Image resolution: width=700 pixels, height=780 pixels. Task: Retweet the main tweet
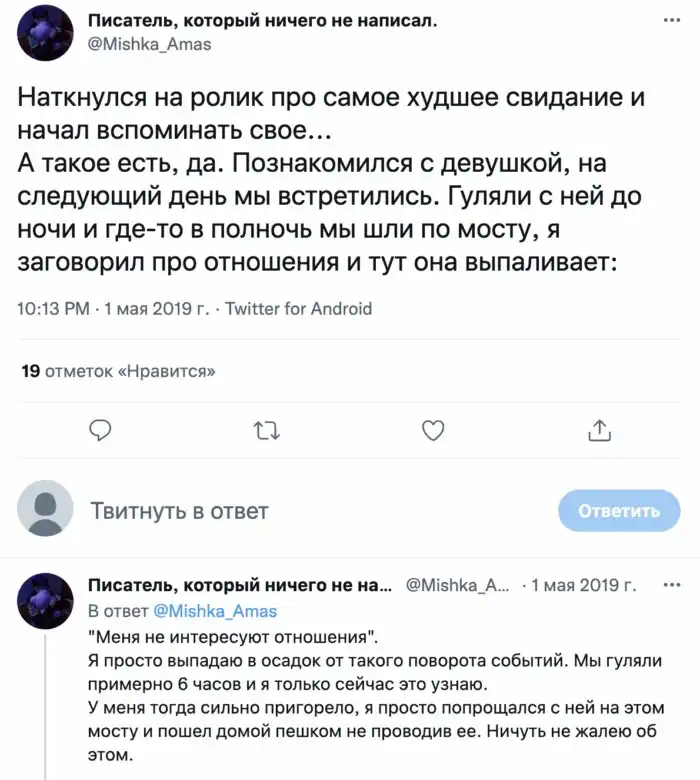[x=266, y=430]
